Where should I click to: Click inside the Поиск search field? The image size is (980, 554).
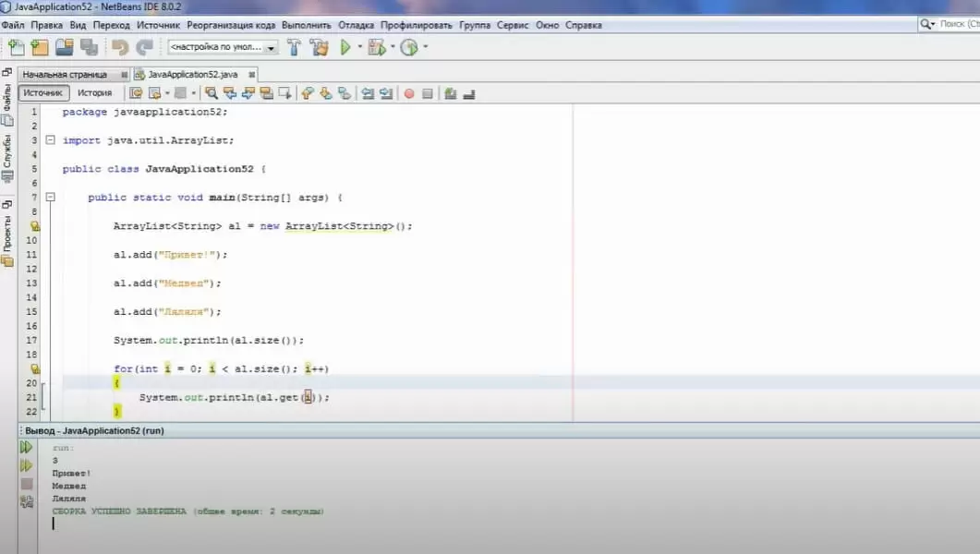[953, 25]
